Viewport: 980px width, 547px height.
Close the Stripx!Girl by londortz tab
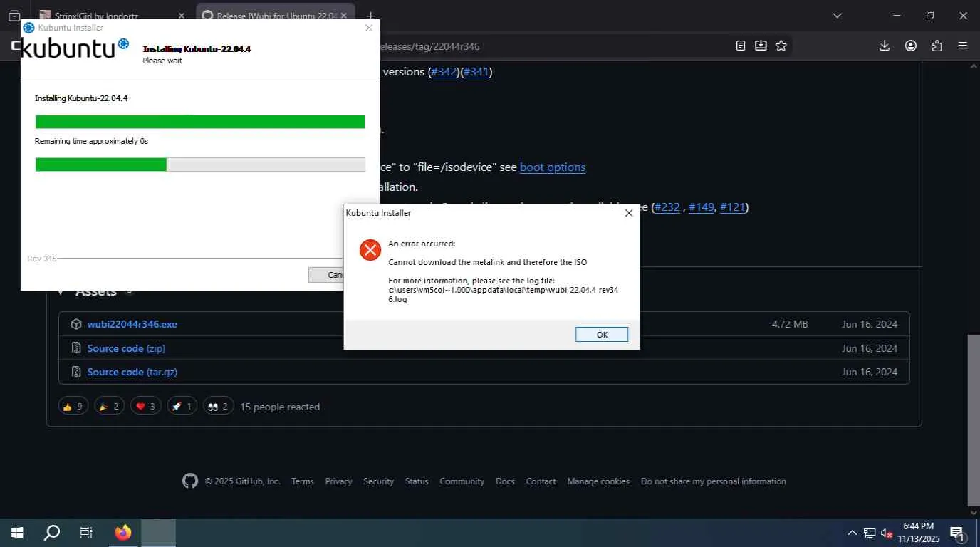coord(181,16)
